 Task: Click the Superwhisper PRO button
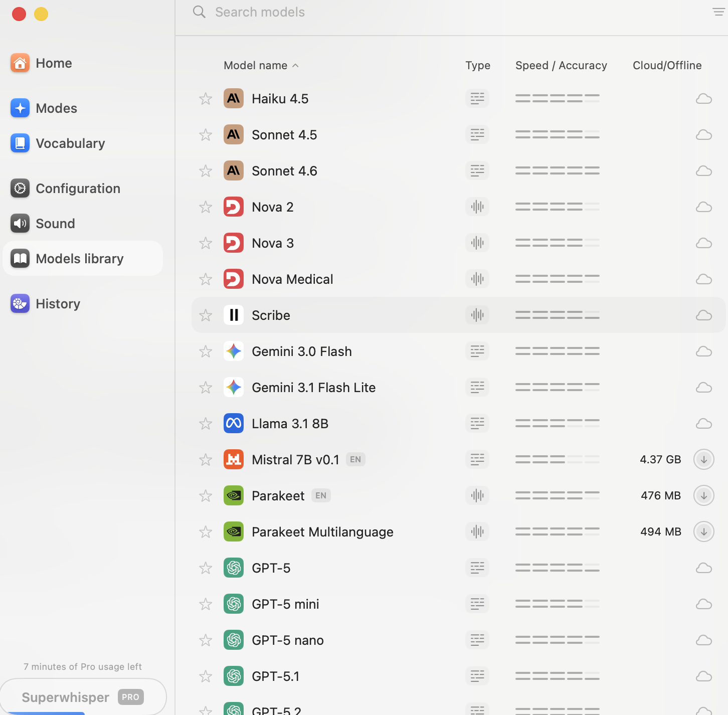pyautogui.click(x=83, y=697)
